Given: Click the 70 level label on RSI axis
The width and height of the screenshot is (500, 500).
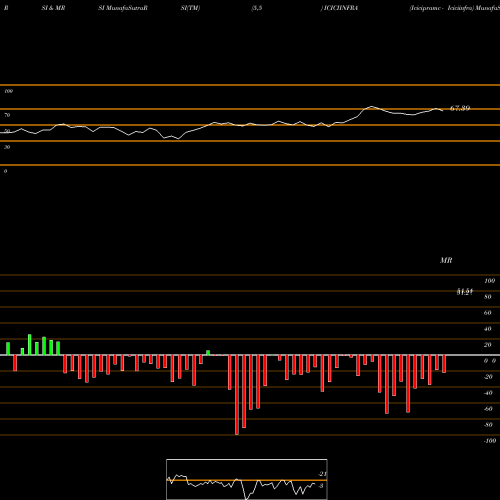Looking at the screenshot, I should coord(7,115).
